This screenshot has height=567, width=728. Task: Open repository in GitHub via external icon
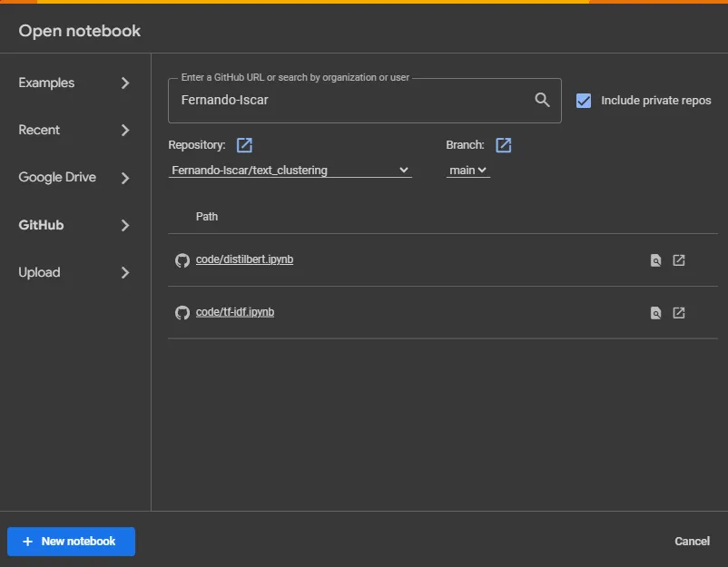click(244, 145)
